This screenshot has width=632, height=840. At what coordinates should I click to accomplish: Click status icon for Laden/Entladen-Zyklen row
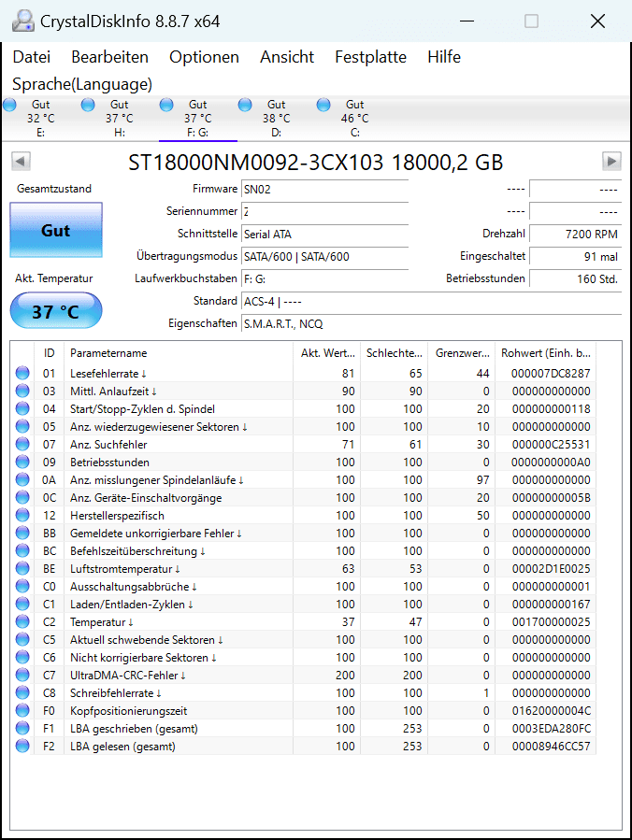coord(22,604)
